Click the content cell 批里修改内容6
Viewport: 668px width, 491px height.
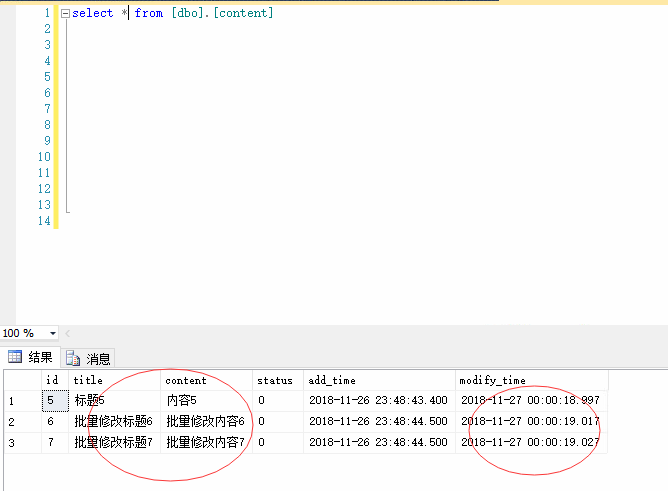[207, 422]
